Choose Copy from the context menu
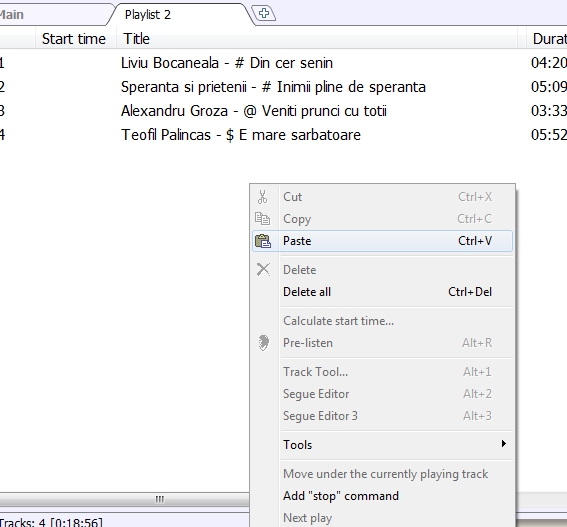Screen dimensions: 567x527 (x=382, y=219)
